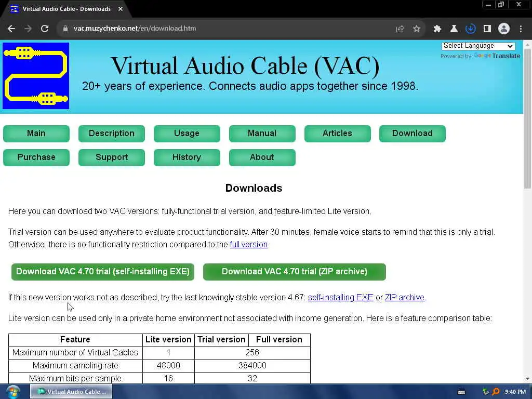532x399 pixels.
Task: Open the Main navigation button
Action: coord(36,134)
